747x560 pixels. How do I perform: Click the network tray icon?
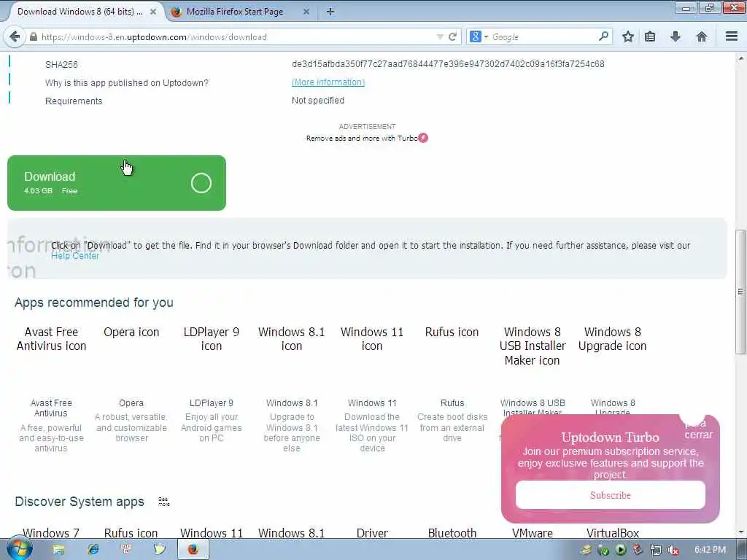[x=656, y=550]
